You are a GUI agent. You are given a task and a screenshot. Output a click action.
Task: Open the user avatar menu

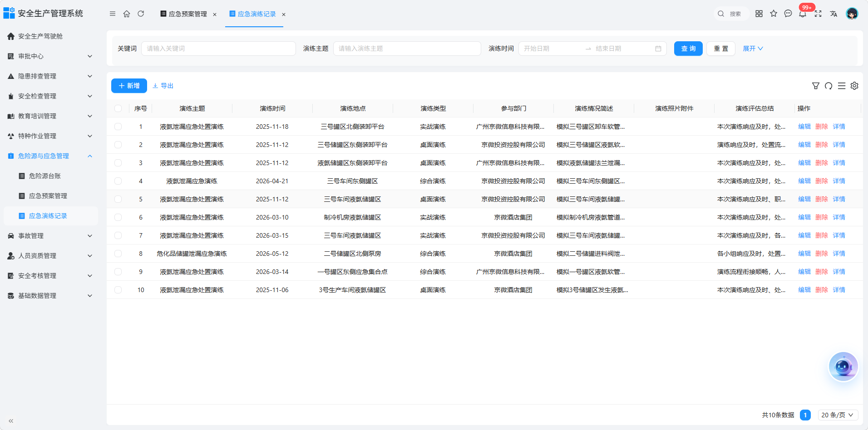tap(852, 14)
